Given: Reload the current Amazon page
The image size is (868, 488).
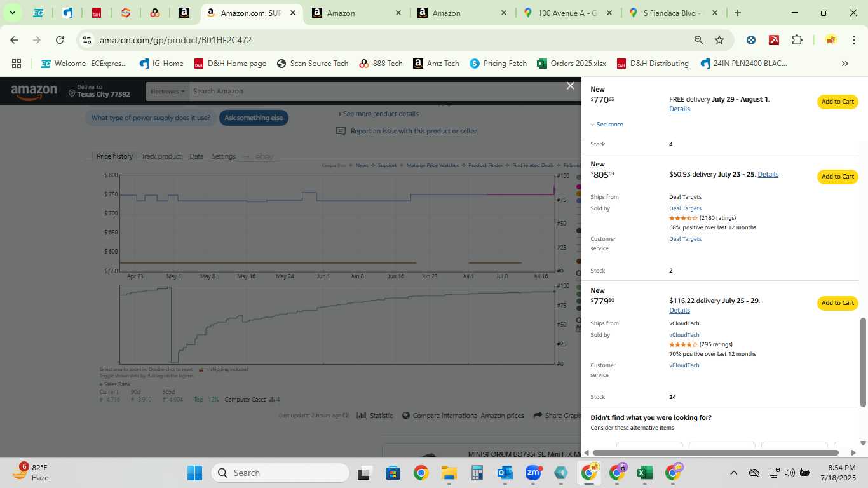Looking at the screenshot, I should pyautogui.click(x=60, y=40).
